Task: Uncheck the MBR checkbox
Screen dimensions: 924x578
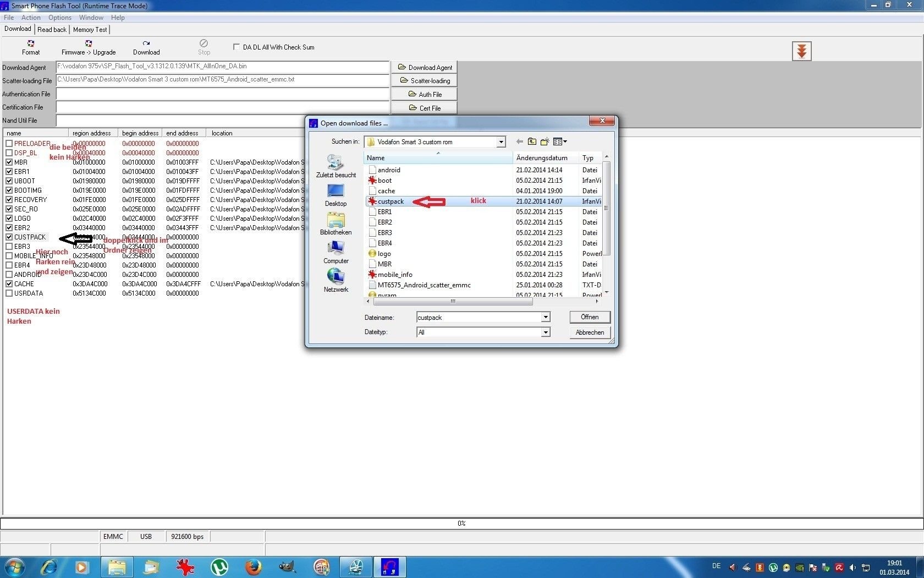Action: (9, 162)
